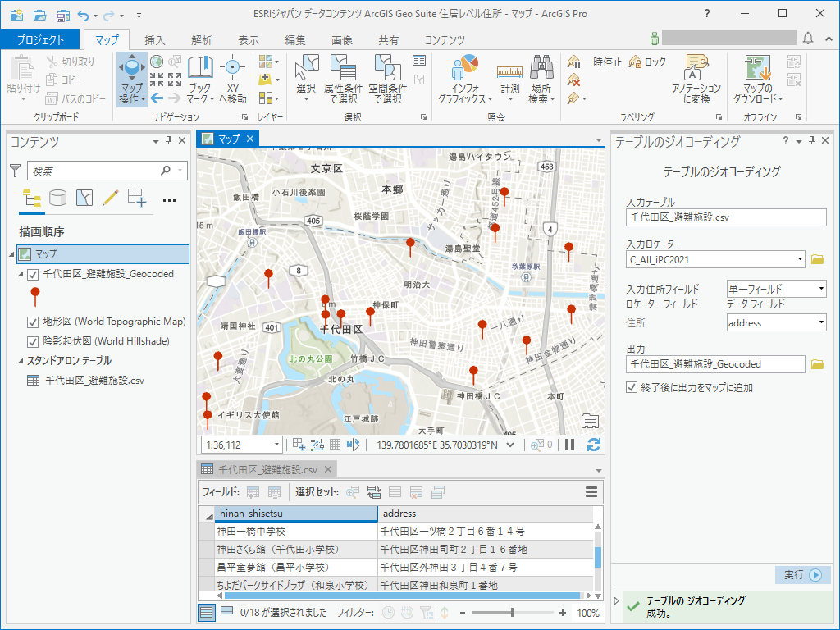Open 属性条件で選択 Select By Attributes
The width and height of the screenshot is (840, 630).
pyautogui.click(x=344, y=79)
